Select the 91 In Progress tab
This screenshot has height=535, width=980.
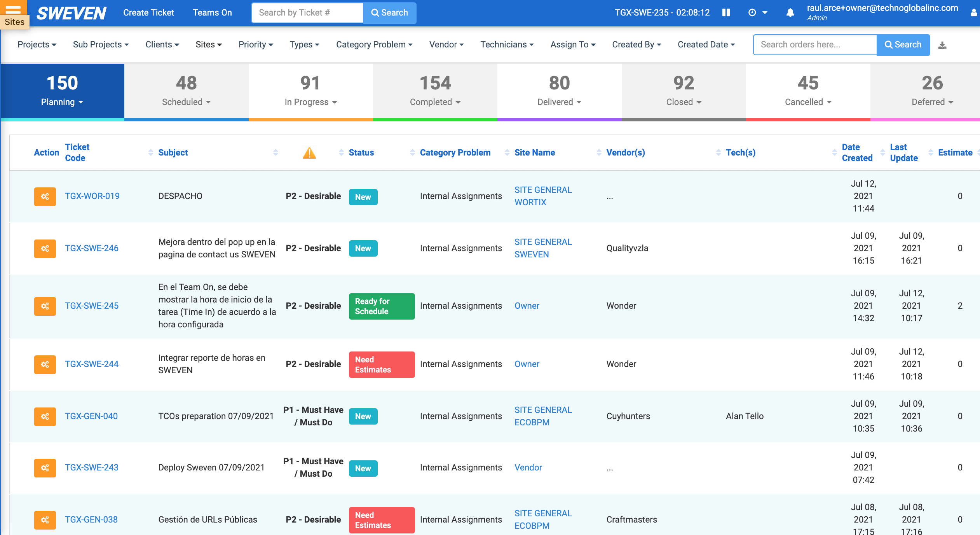[x=311, y=92]
